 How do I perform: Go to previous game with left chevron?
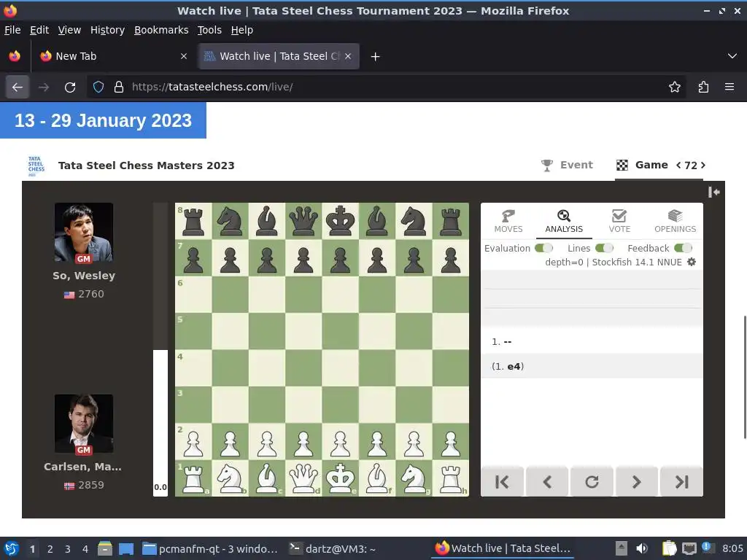[x=678, y=166]
